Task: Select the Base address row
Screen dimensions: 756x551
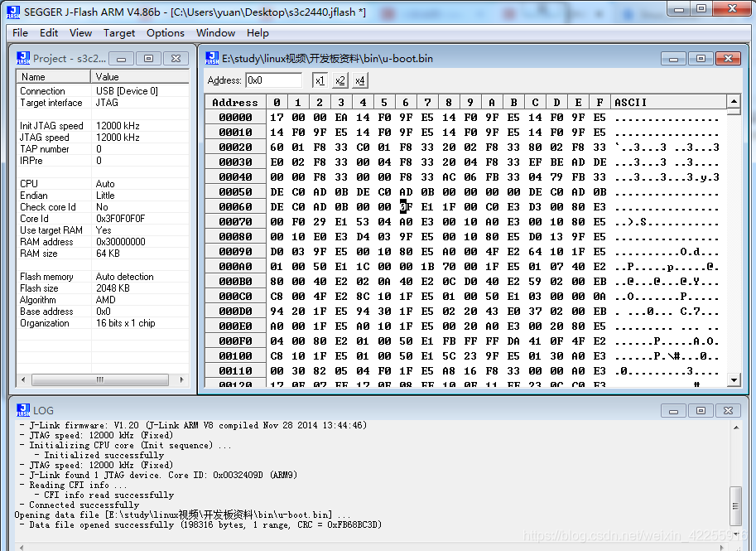Action: (x=103, y=312)
